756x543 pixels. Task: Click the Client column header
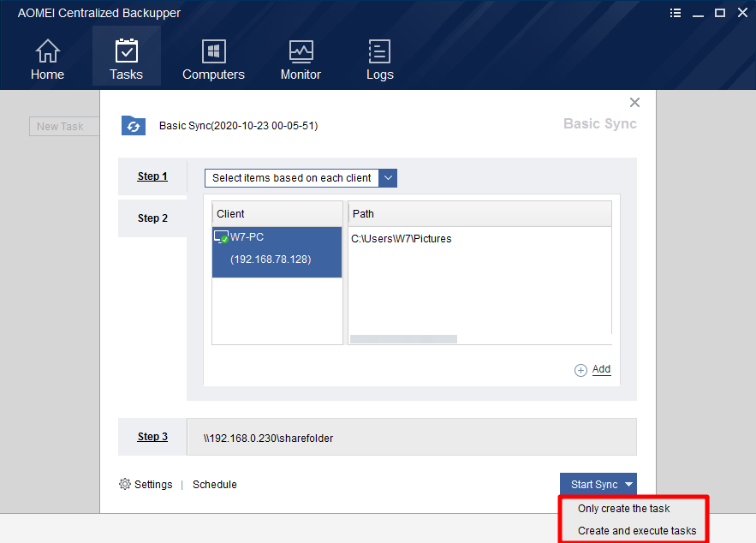pyautogui.click(x=277, y=213)
